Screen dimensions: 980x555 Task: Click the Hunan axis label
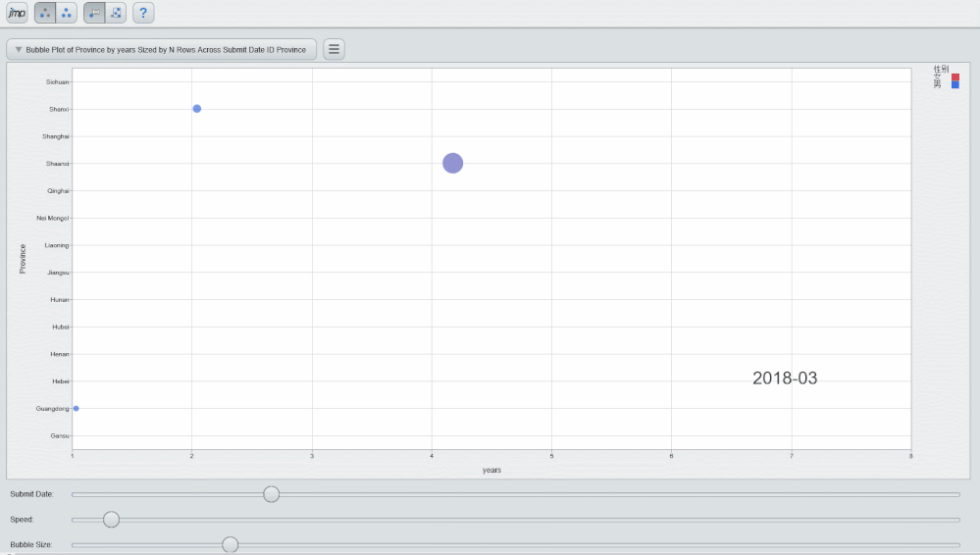coord(60,299)
